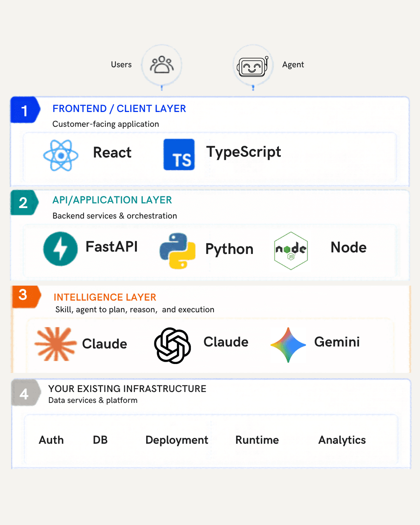Select the "API/APPLICATION LAYER" heading
This screenshot has width=420, height=525.
point(112,200)
